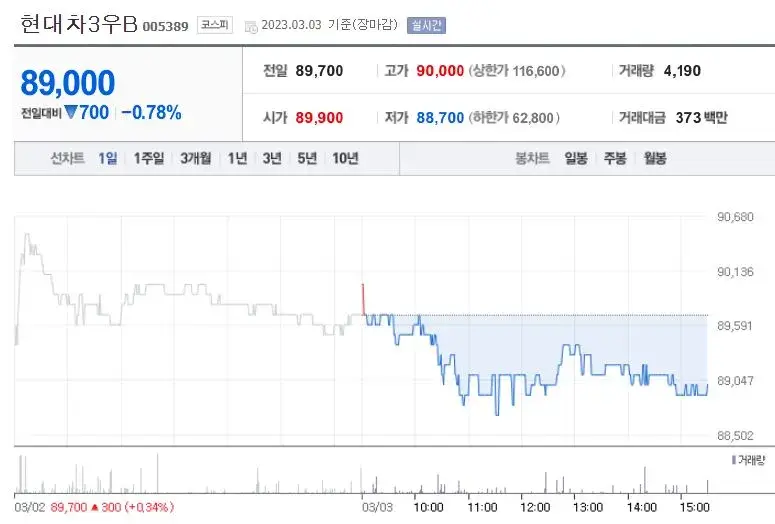
Task: Click the 전일 value 89,700
Action: (x=319, y=71)
